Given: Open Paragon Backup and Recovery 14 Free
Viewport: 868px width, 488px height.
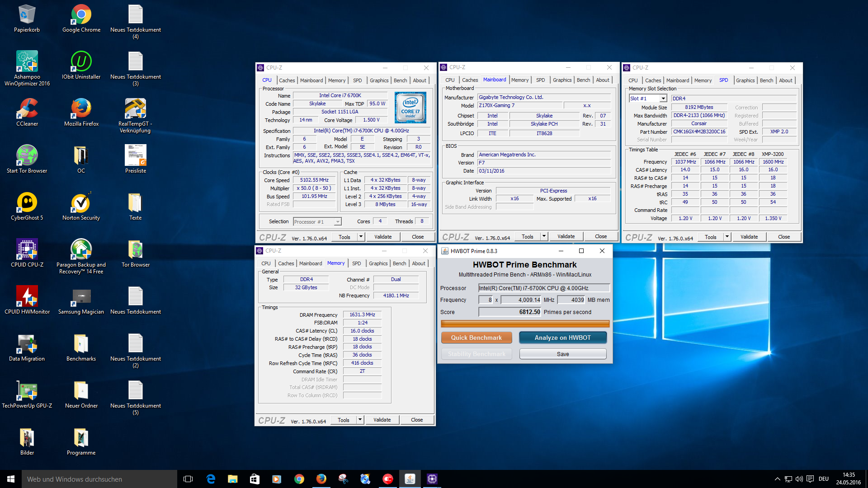Looking at the screenshot, I should (81, 257).
